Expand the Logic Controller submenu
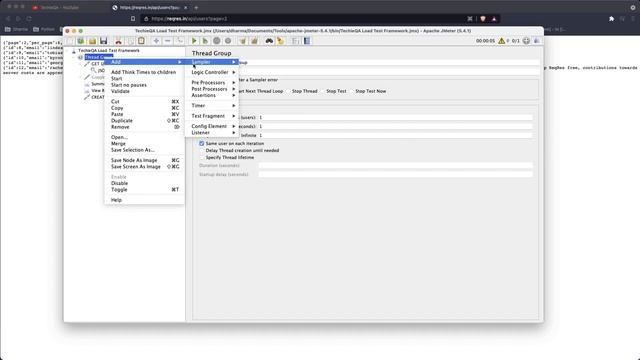This screenshot has width=640, height=360. coord(212,72)
